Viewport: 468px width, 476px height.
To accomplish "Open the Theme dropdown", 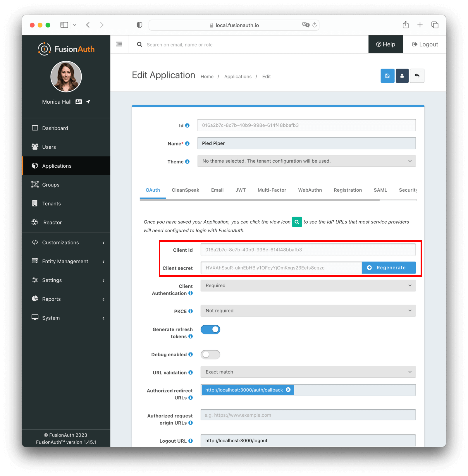I will click(306, 161).
